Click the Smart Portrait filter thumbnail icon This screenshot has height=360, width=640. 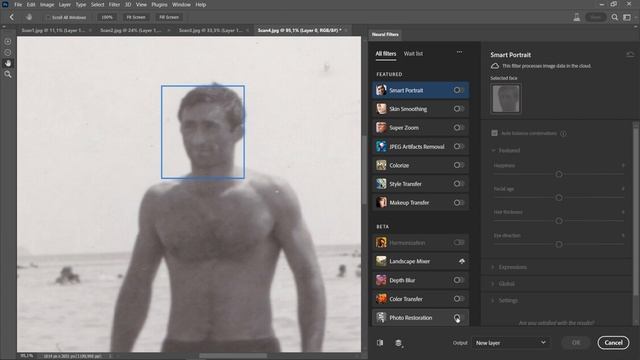[x=381, y=90]
